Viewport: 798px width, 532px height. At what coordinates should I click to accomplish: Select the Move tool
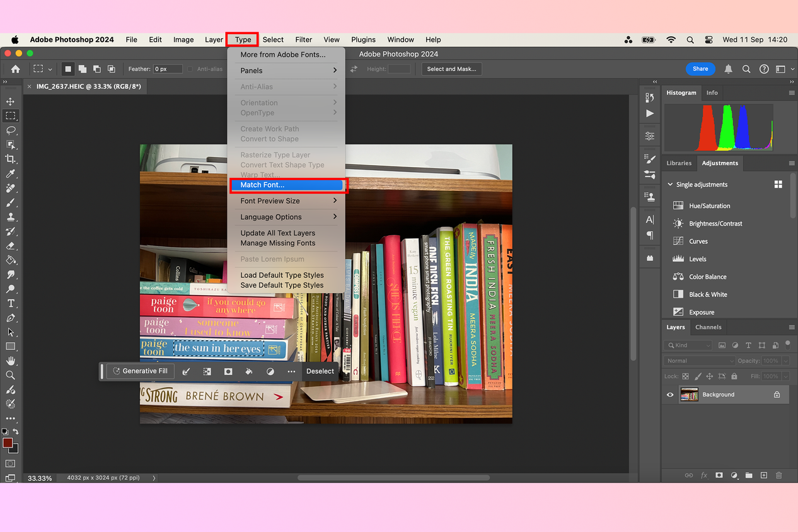tap(10, 101)
